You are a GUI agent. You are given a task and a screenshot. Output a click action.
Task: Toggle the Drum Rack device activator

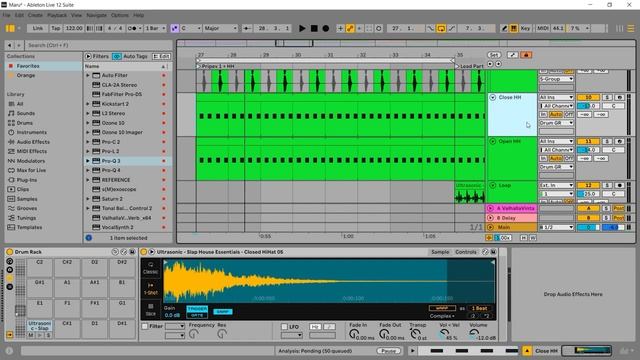[10, 252]
